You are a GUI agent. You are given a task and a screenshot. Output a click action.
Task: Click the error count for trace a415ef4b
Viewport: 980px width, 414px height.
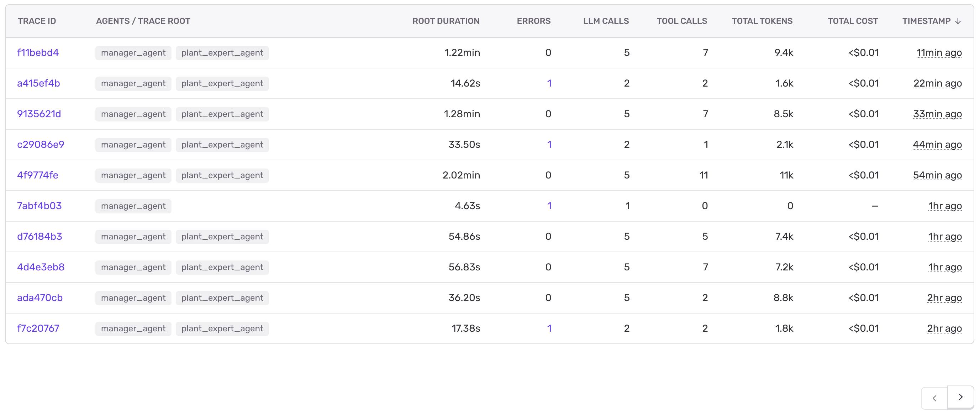549,83
